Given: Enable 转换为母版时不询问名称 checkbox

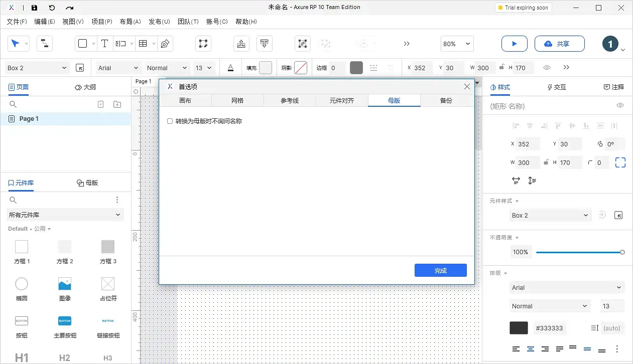Looking at the screenshot, I should (170, 121).
